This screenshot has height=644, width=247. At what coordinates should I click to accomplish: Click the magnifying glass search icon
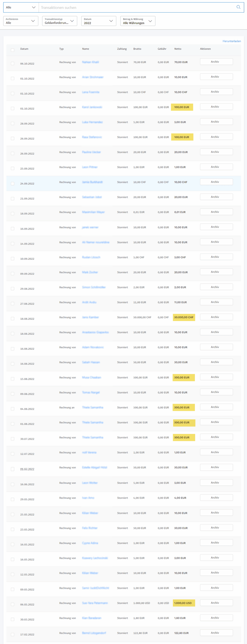[238, 7]
